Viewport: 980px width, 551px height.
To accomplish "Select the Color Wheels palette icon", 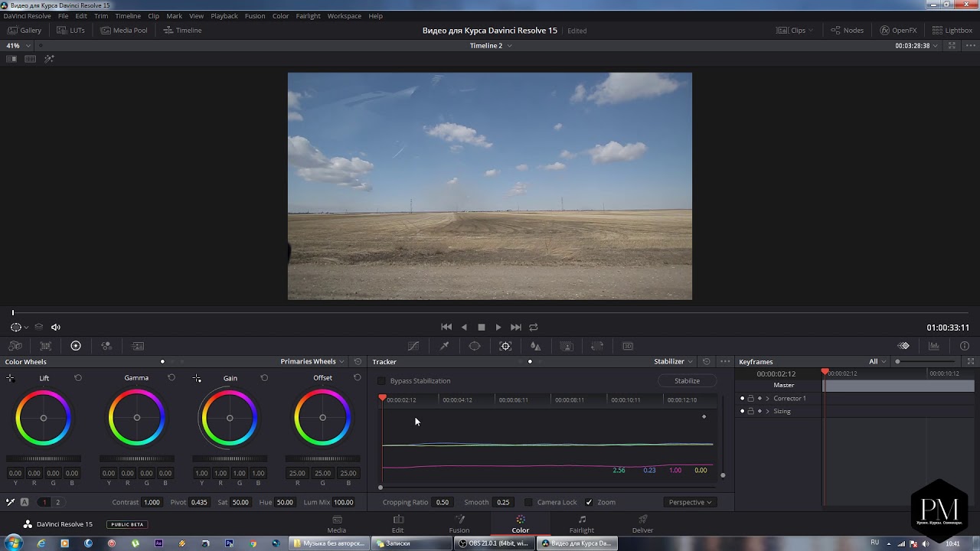I will pyautogui.click(x=76, y=346).
